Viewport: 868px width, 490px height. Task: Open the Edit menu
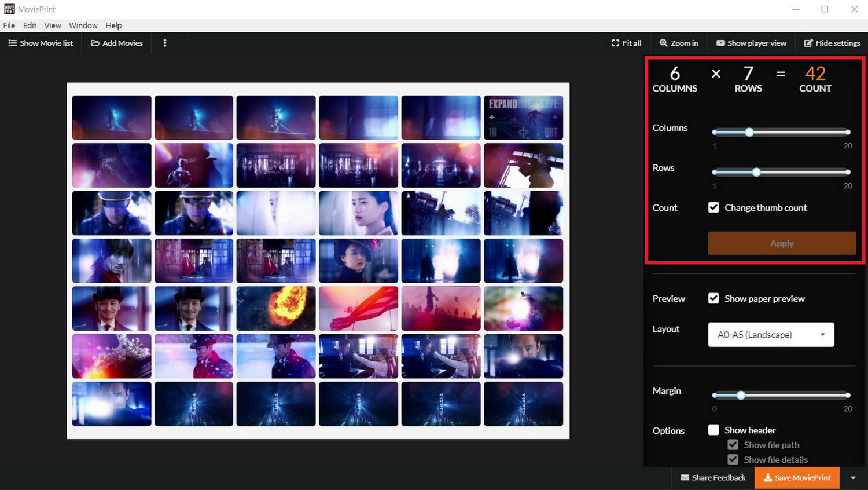[30, 25]
